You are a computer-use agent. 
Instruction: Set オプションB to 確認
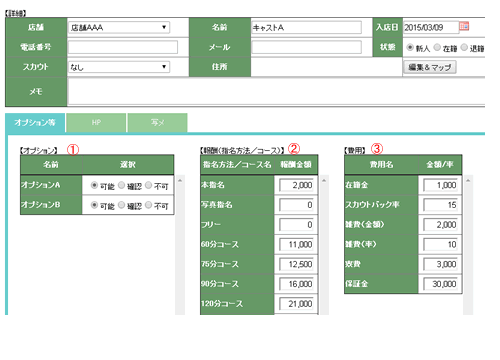pyautogui.click(x=121, y=205)
